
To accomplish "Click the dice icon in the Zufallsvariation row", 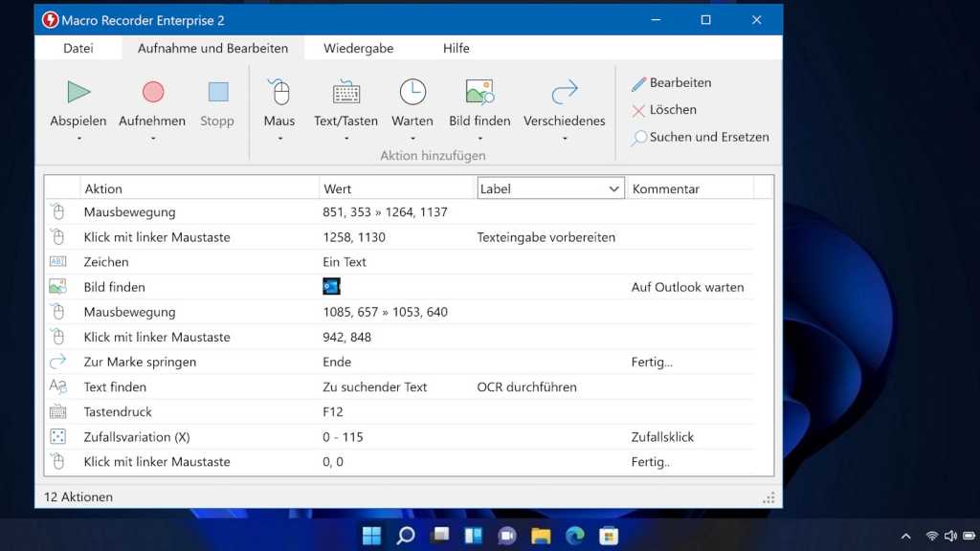I will [57, 436].
